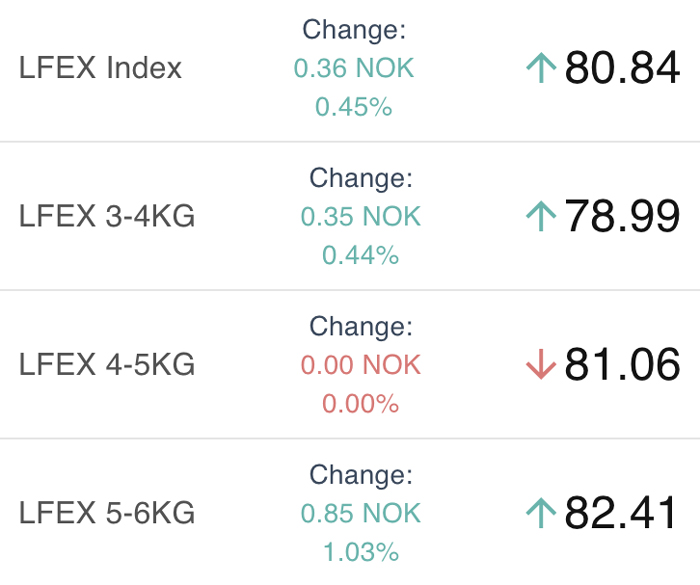Click the 0.85 NOK change value
The height and width of the screenshot is (585, 700).
coord(361,513)
